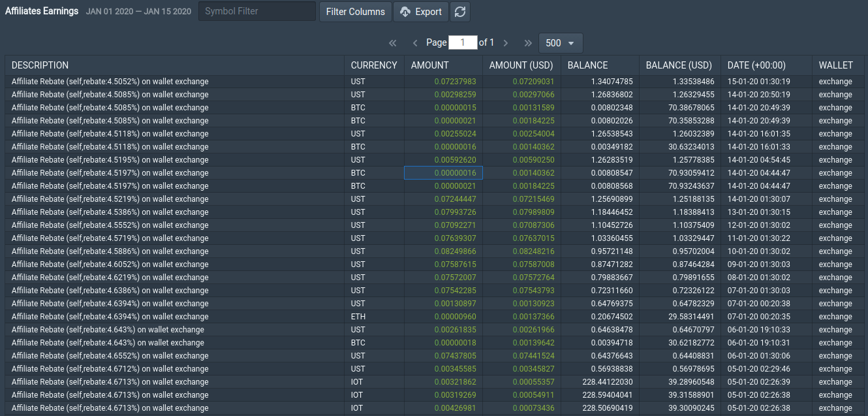The width and height of the screenshot is (868, 416).
Task: Go to next page chevron
Action: (x=506, y=43)
